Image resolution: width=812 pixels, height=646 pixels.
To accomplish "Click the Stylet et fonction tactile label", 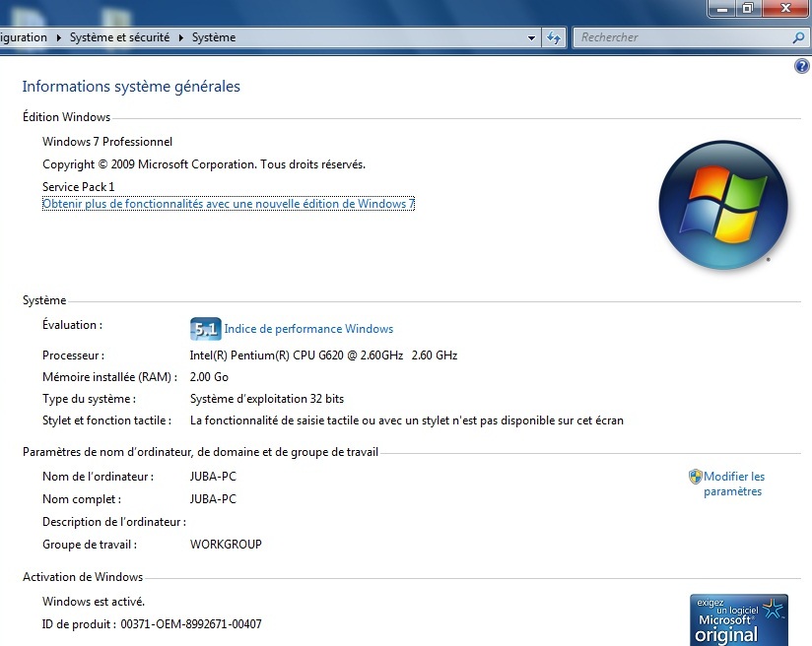I will tap(106, 420).
